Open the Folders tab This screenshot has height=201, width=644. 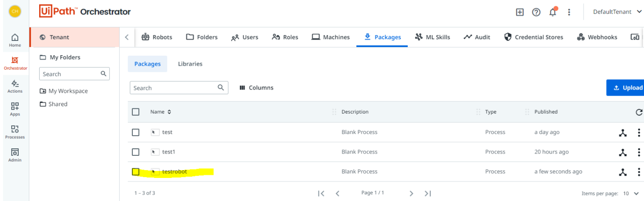[x=202, y=37]
